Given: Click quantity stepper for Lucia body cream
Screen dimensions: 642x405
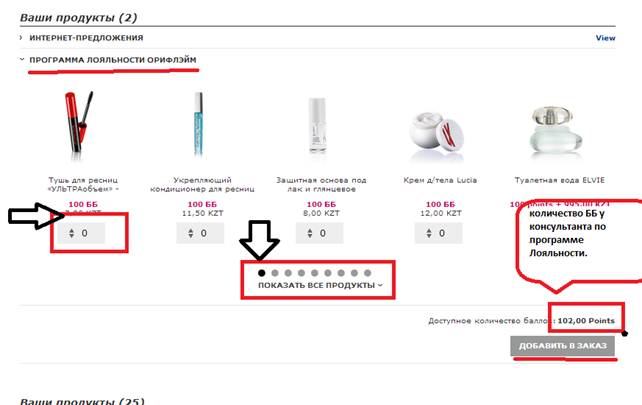Looking at the screenshot, I should click(x=429, y=233).
